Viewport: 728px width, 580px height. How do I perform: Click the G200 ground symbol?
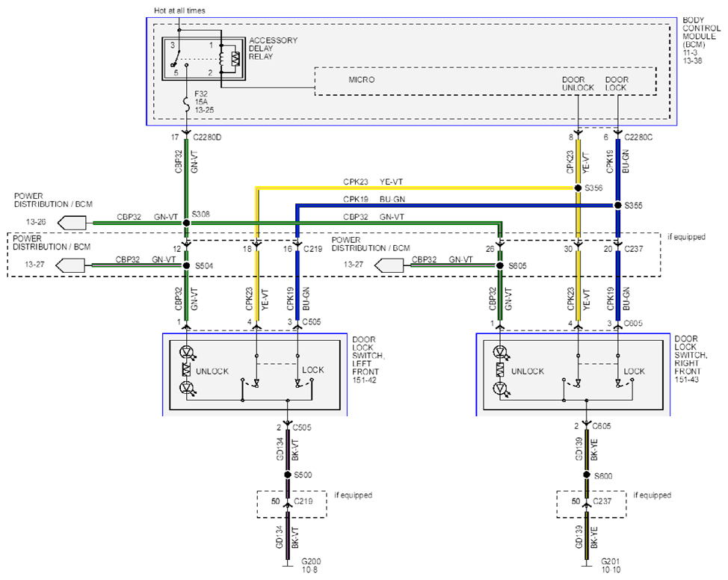pos(288,564)
